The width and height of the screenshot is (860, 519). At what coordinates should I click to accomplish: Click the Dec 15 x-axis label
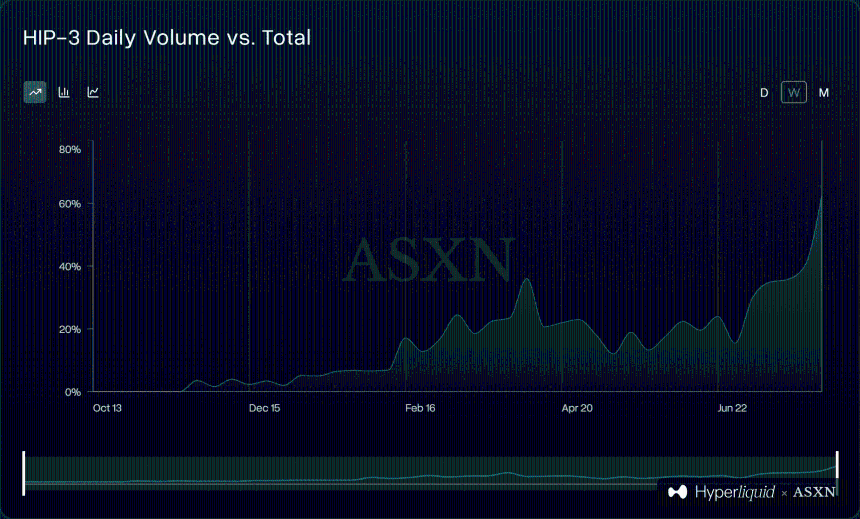[264, 408]
